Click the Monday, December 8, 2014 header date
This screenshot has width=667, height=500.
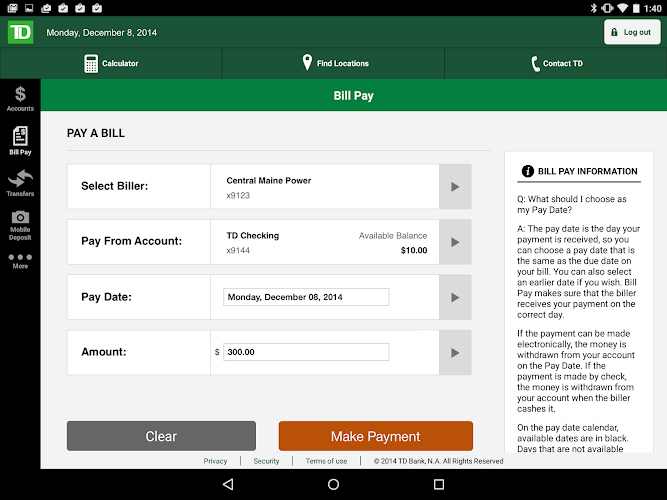[x=102, y=33]
